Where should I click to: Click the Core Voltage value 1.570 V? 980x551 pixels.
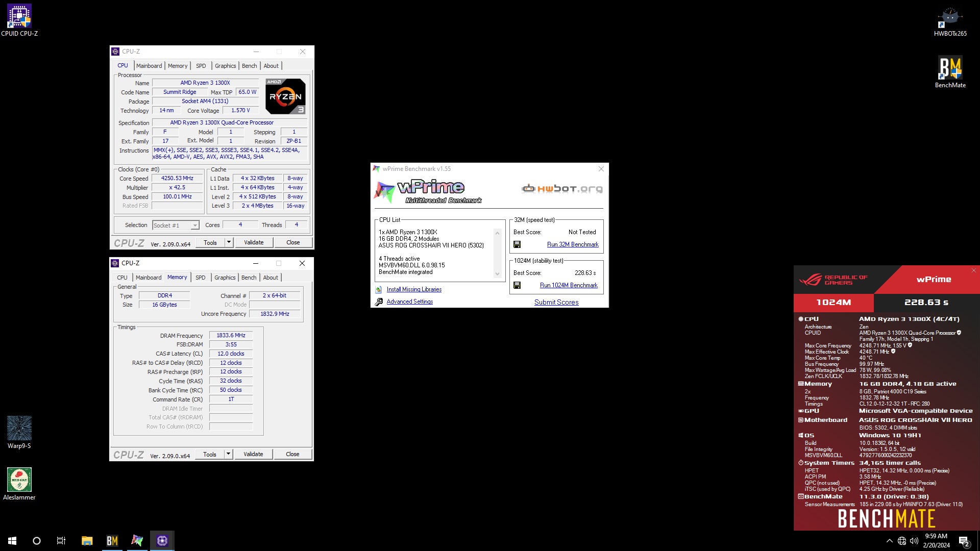point(240,111)
